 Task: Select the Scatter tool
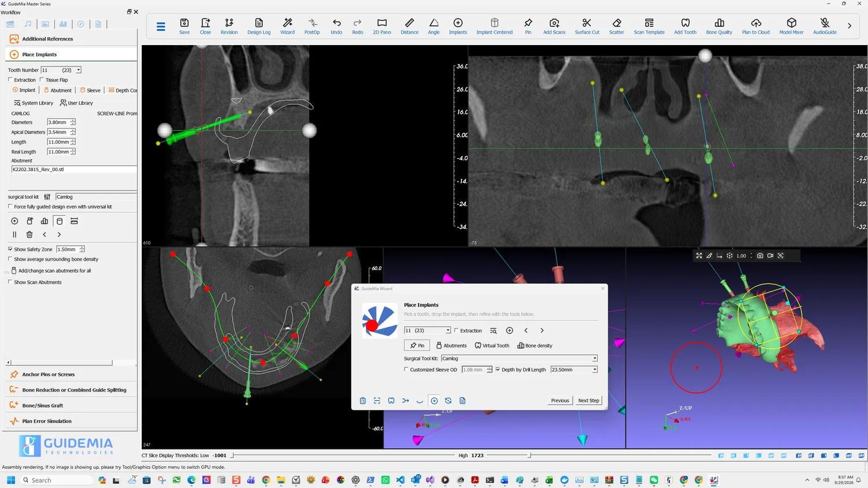[x=617, y=26]
